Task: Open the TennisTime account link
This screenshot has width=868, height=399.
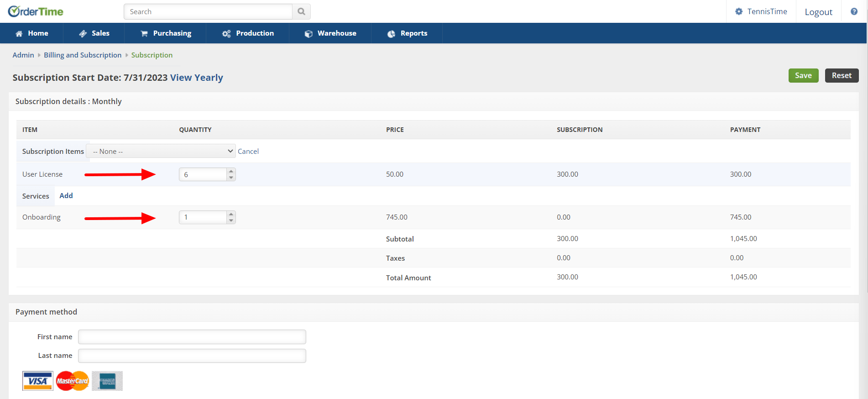Action: (x=767, y=11)
